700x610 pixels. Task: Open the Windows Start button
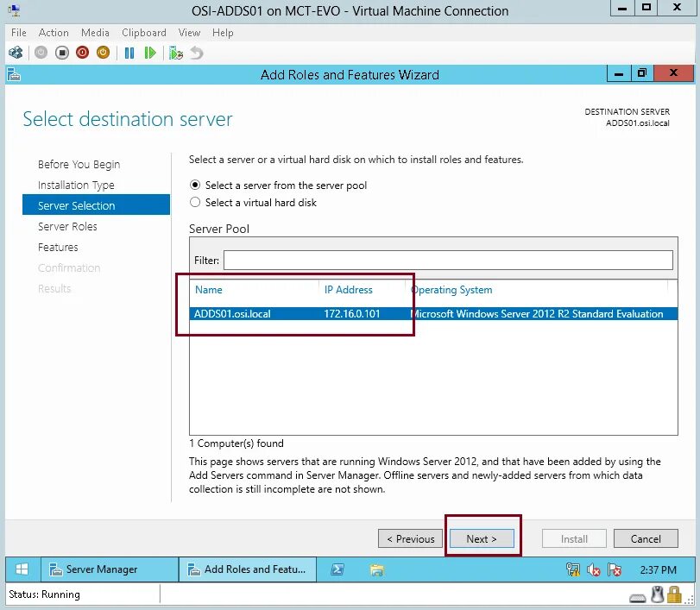22,569
